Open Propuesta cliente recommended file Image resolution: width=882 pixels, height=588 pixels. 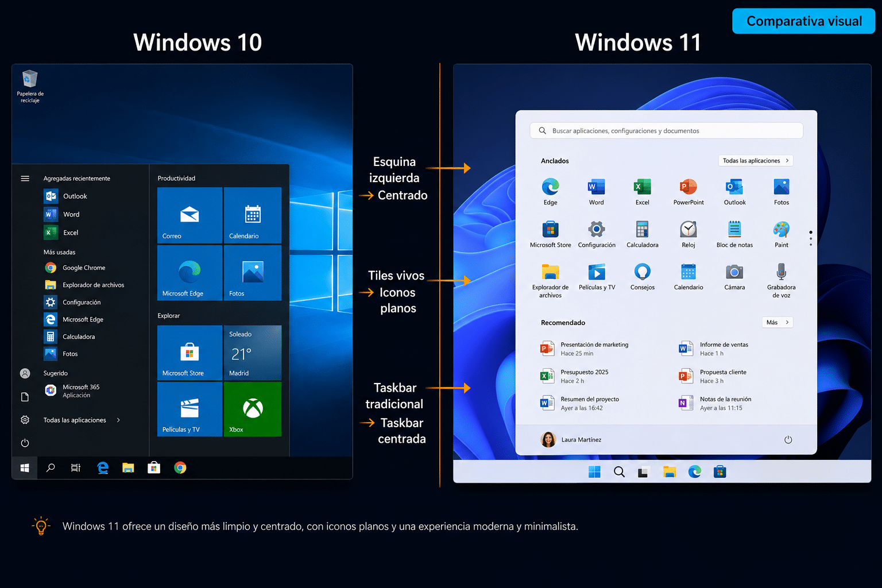pos(713,376)
